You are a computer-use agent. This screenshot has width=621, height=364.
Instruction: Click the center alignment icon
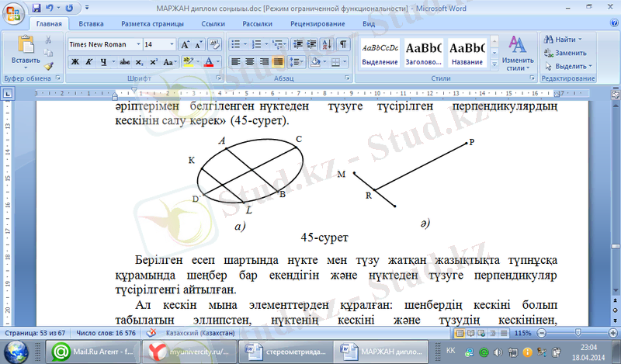point(250,61)
